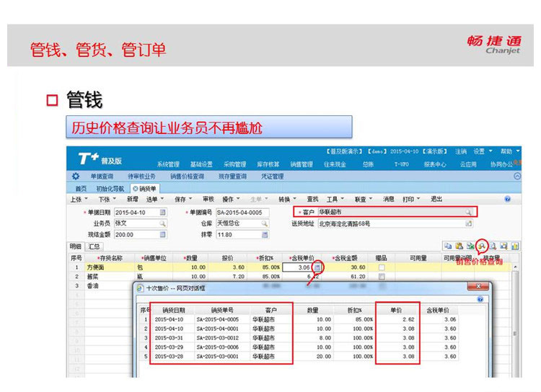Tick the 赠品 checkbox for 方便面 row

coord(382,267)
